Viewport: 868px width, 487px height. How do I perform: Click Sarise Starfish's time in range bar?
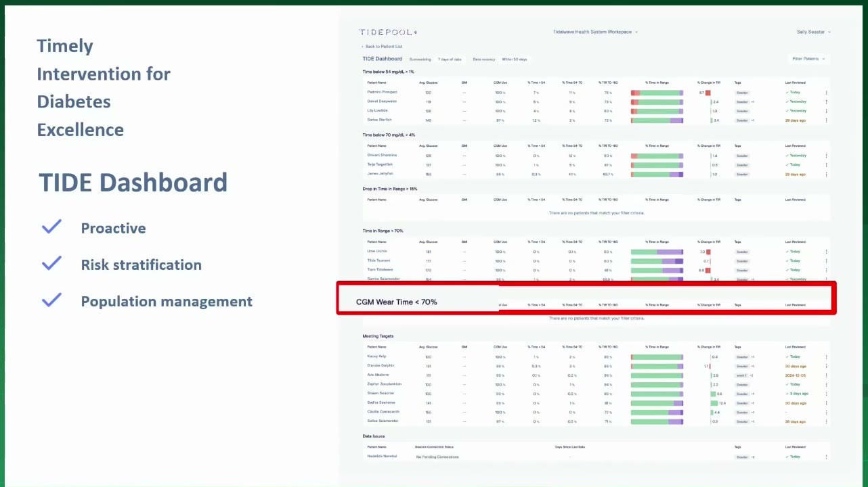(657, 120)
